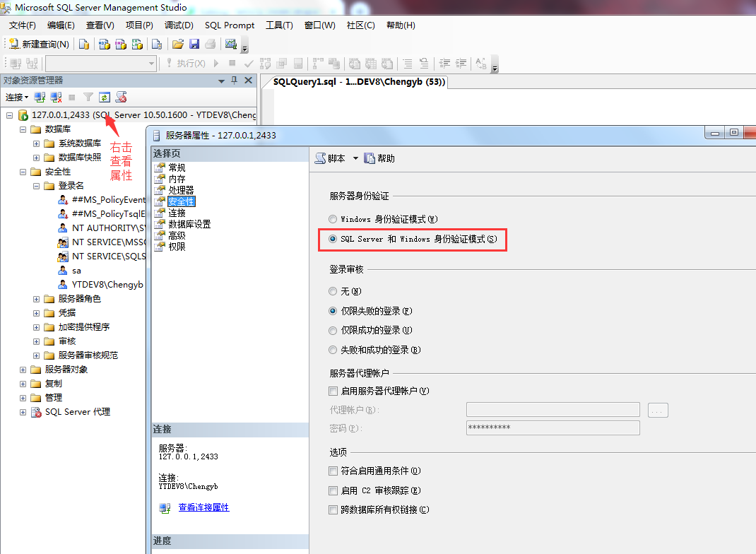This screenshot has height=554, width=756.
Task: Open the 连接 dropdown in Object Explorer
Action: point(17,98)
